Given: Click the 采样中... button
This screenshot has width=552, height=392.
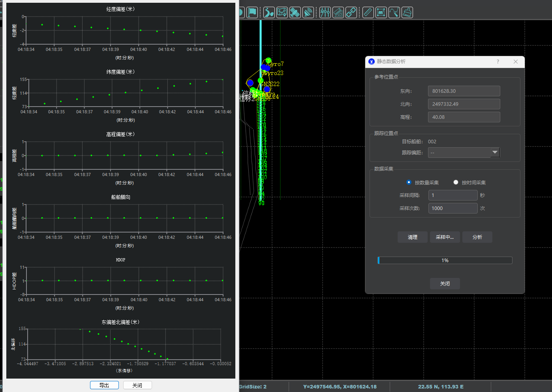Looking at the screenshot, I should click(445, 237).
